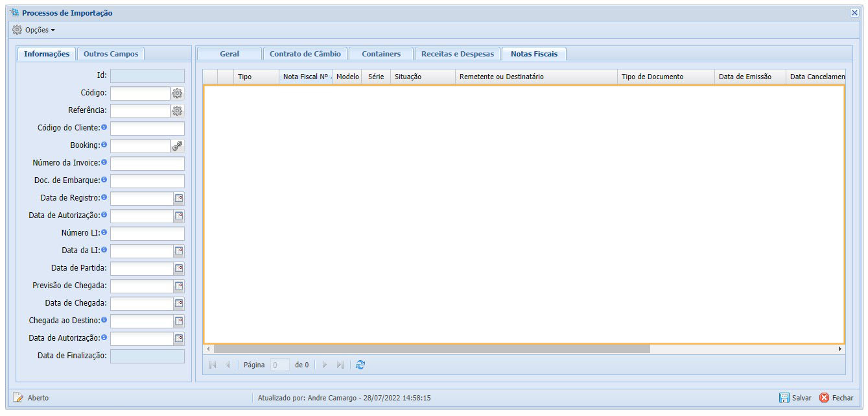Jump to the last page of the grid
This screenshot has width=868, height=416.
click(340, 365)
